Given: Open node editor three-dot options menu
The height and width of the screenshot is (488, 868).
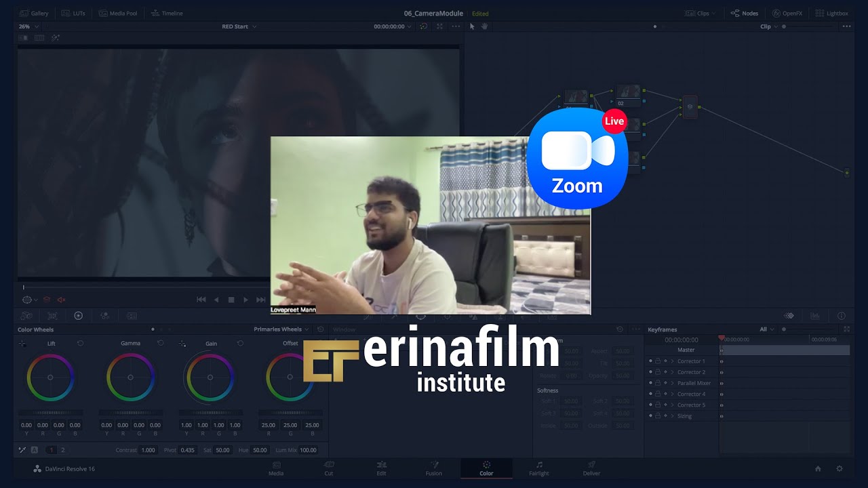Looking at the screenshot, I should click(x=846, y=26).
